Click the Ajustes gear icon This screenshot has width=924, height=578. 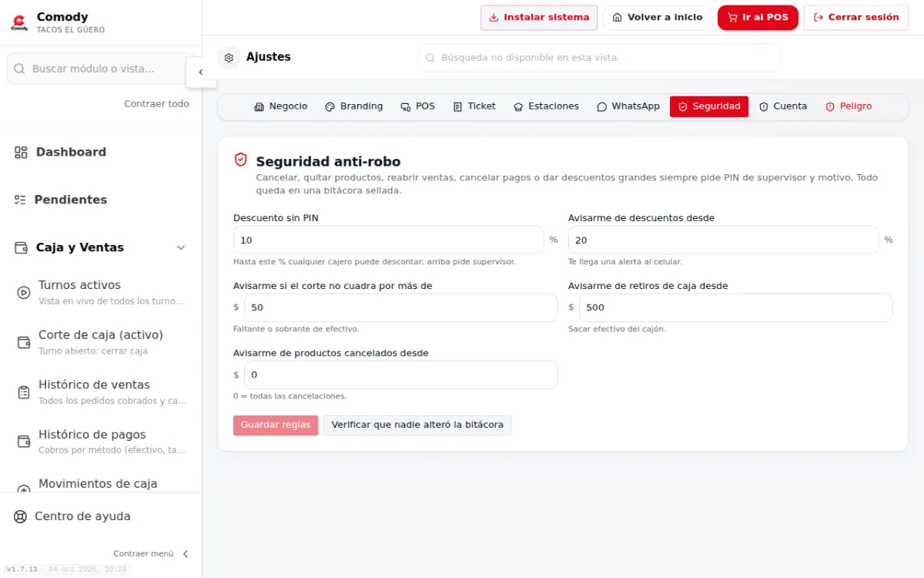[229, 57]
